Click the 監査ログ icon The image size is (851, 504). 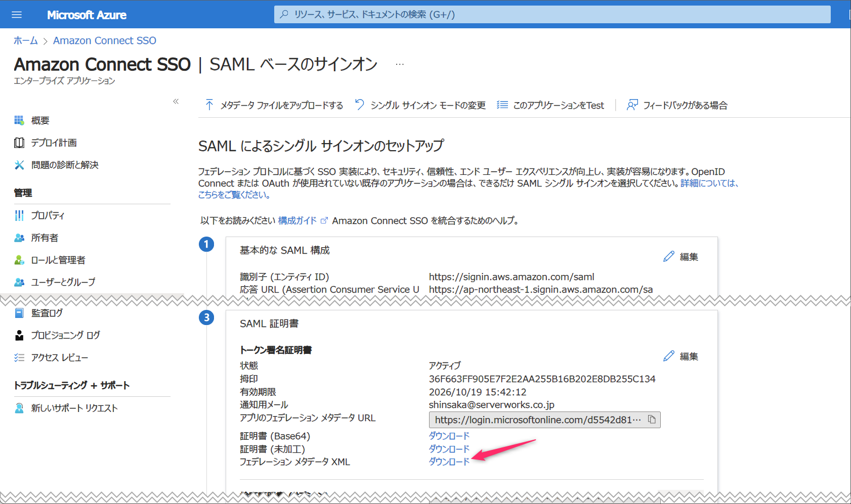19,313
